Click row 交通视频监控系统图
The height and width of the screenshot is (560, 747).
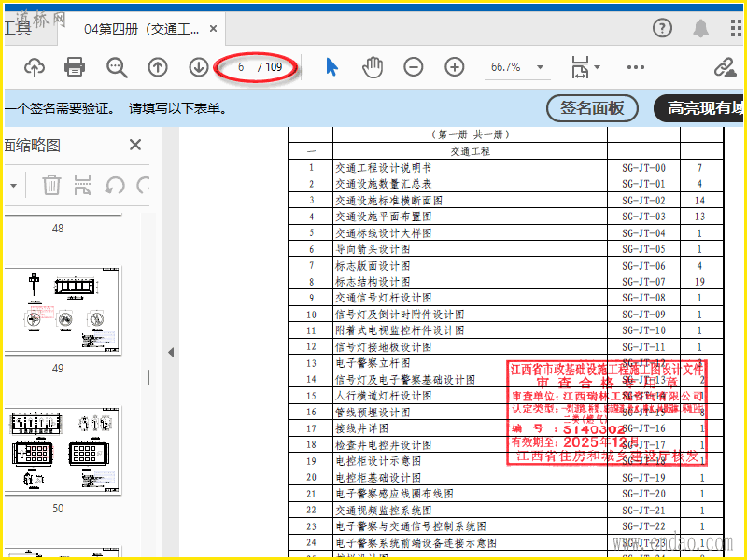tap(505, 510)
